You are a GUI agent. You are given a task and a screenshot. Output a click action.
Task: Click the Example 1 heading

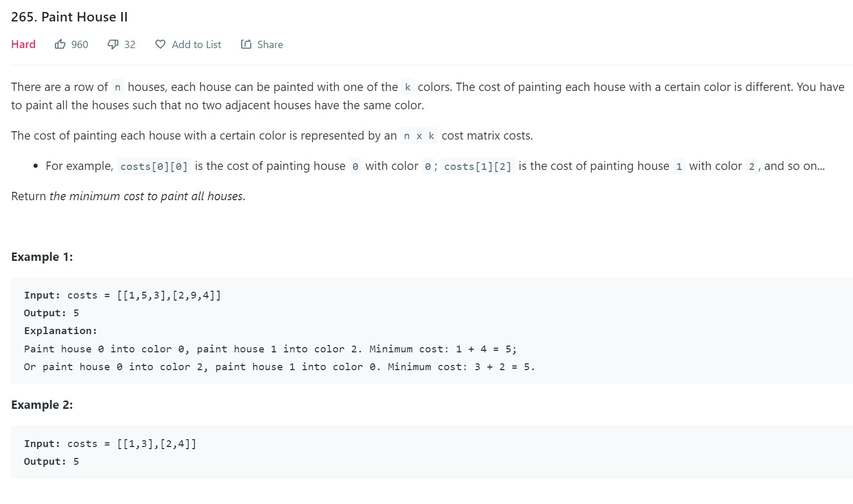pyautogui.click(x=42, y=257)
